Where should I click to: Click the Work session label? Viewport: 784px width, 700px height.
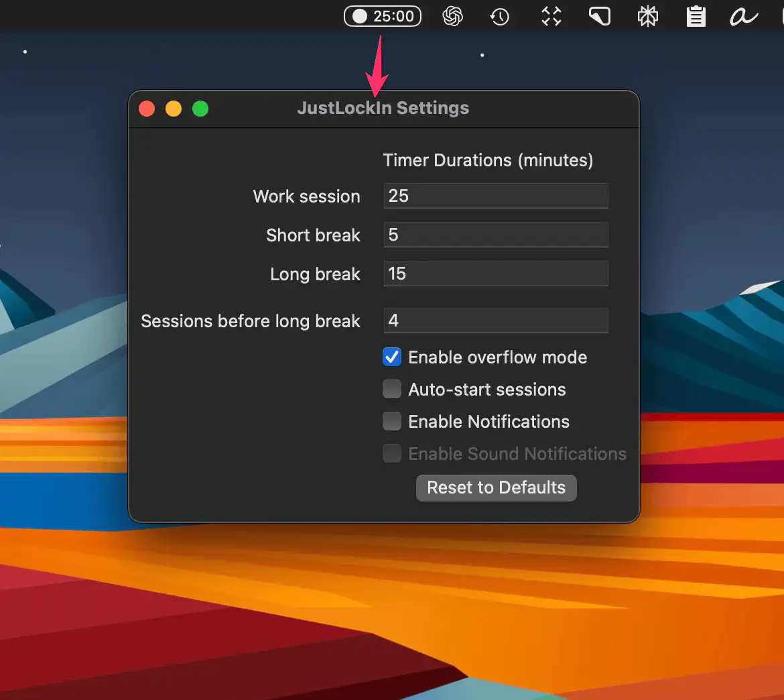tap(306, 196)
